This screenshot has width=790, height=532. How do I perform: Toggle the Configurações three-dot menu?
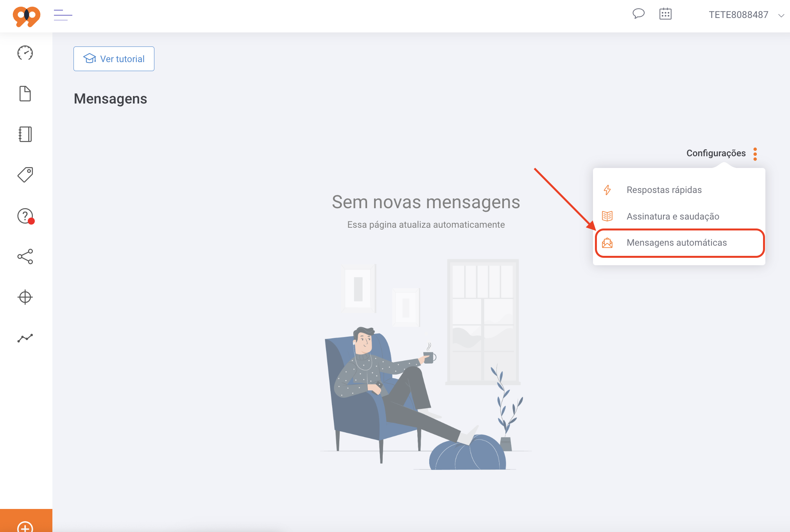(x=755, y=154)
